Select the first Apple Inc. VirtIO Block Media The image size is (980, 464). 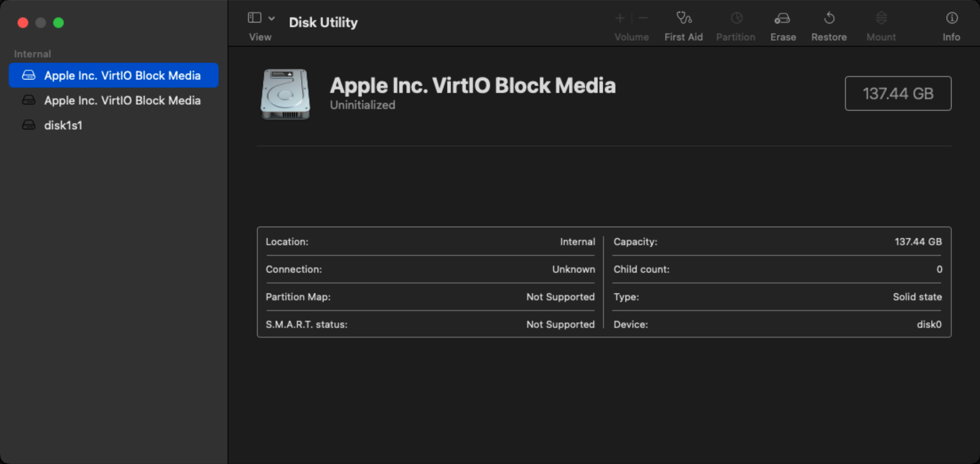coord(122,75)
